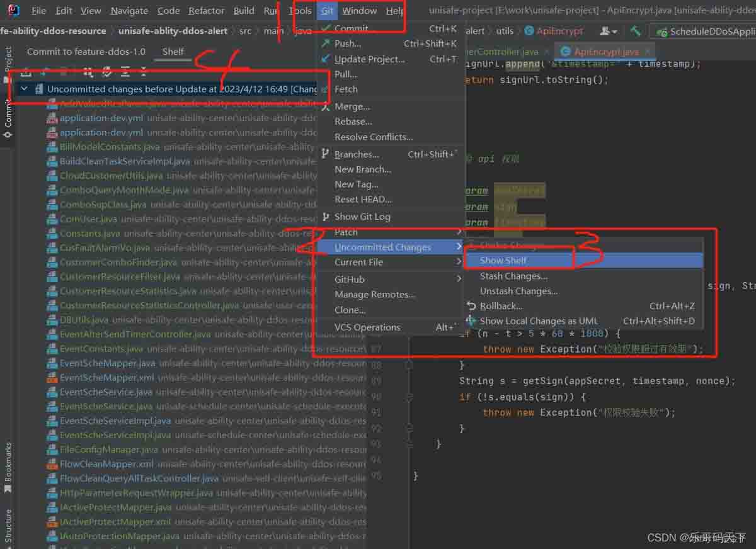Click the IntelliJ IDEA logo icon
756x549 pixels.
(x=13, y=11)
